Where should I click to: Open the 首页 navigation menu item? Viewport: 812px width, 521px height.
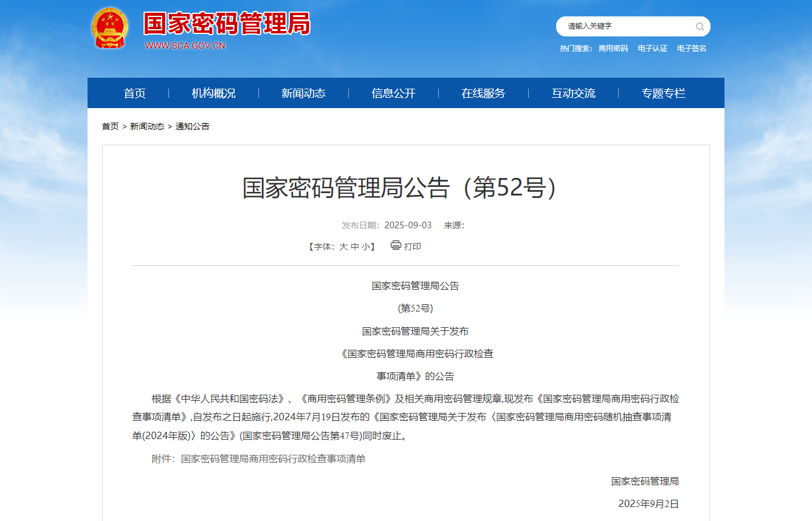pyautogui.click(x=135, y=94)
